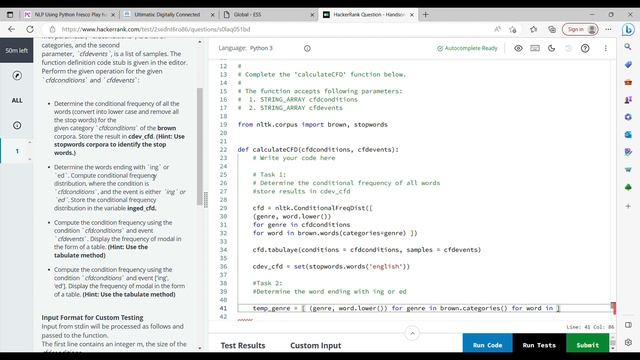Viewport: 640px width, 360px height.
Task: Open the Shopping tag icon in Edge sidebar
Action: 628,65
